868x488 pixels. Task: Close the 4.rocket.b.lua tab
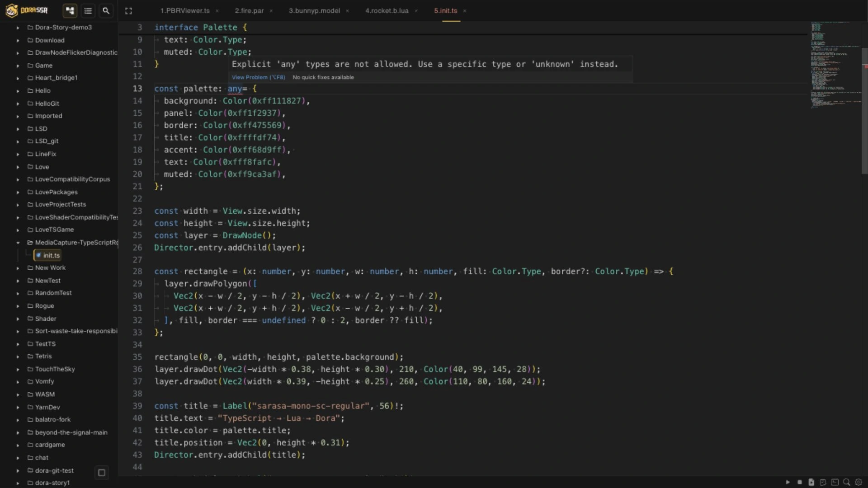point(416,11)
